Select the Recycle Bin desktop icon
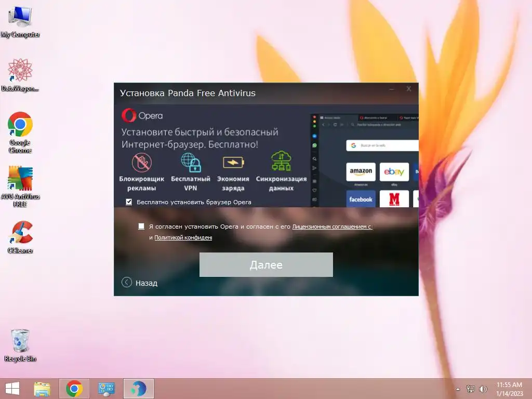Image resolution: width=532 pixels, height=399 pixels. tap(20, 345)
